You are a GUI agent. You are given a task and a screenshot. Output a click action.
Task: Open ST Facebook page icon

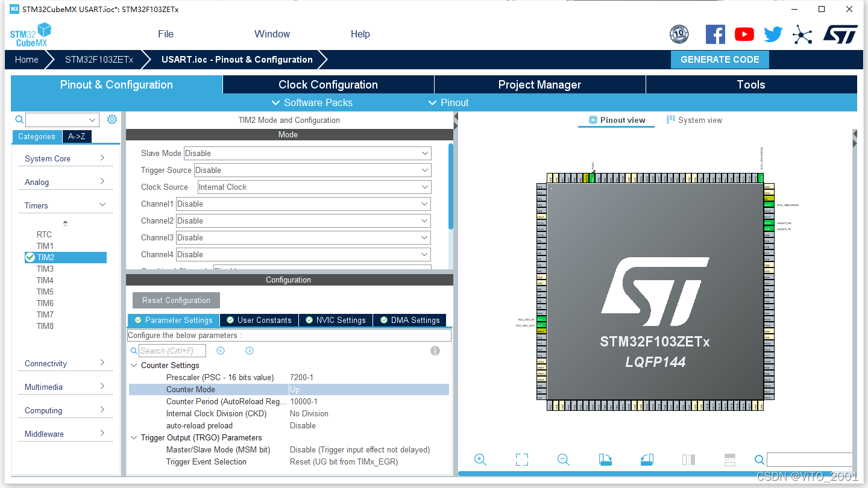tap(715, 34)
